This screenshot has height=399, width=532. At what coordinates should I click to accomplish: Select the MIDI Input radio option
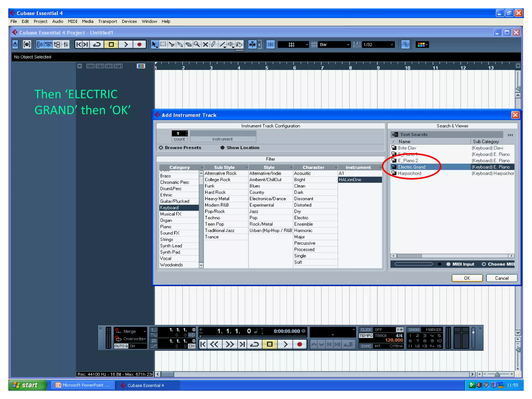click(x=448, y=264)
